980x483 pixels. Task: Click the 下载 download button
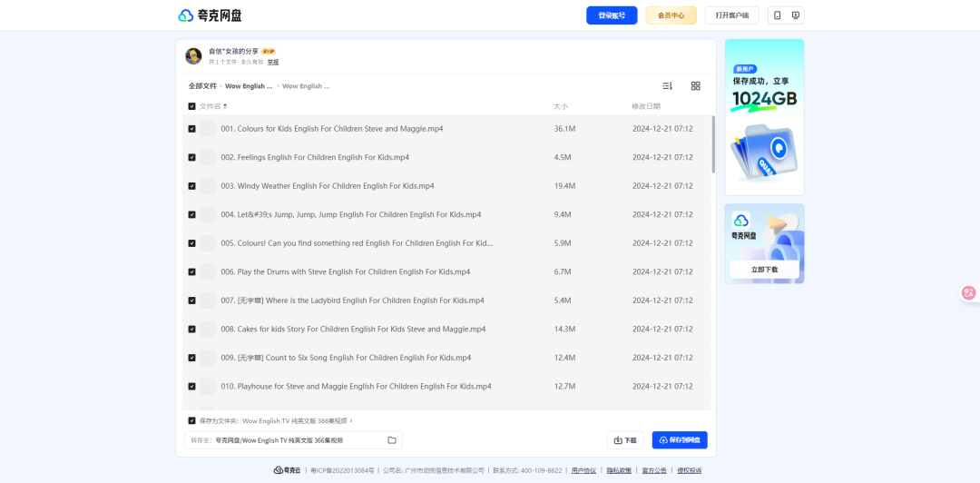point(625,439)
